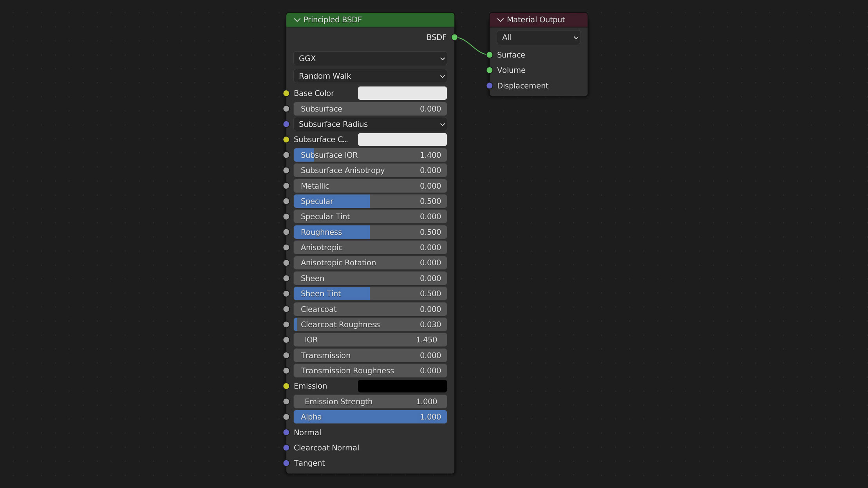Click the black Emission color swatch
The width and height of the screenshot is (868, 488).
pyautogui.click(x=402, y=386)
